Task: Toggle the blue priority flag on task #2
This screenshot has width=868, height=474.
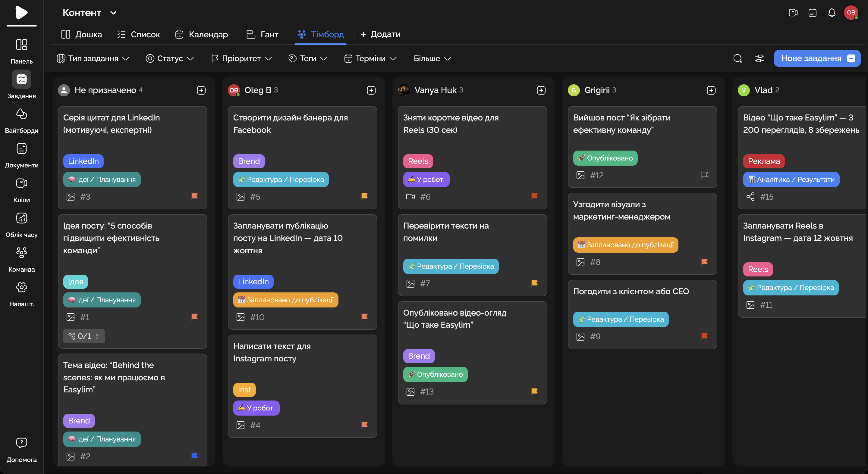Action: [194, 456]
